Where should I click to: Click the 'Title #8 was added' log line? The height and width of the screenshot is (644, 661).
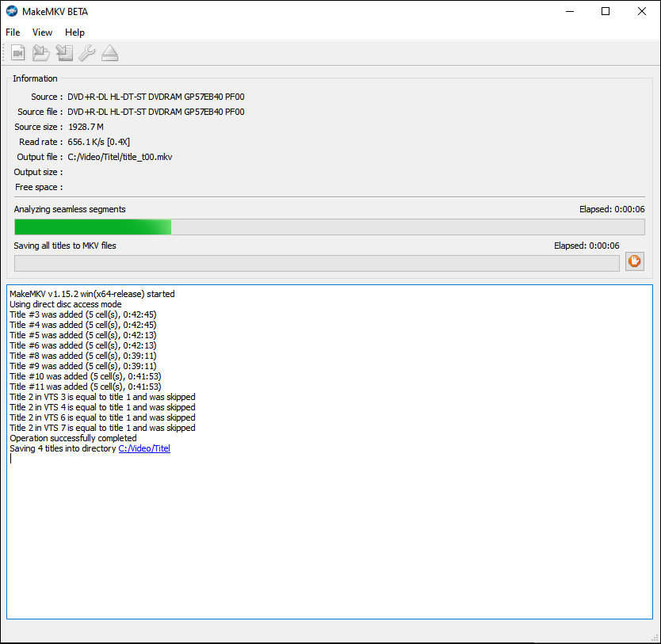83,356
